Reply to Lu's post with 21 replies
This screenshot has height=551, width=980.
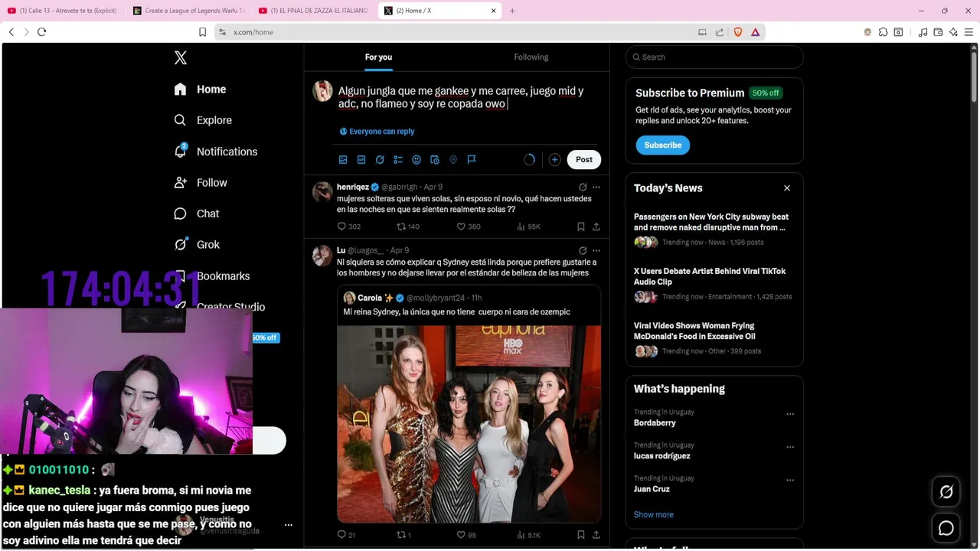[346, 535]
